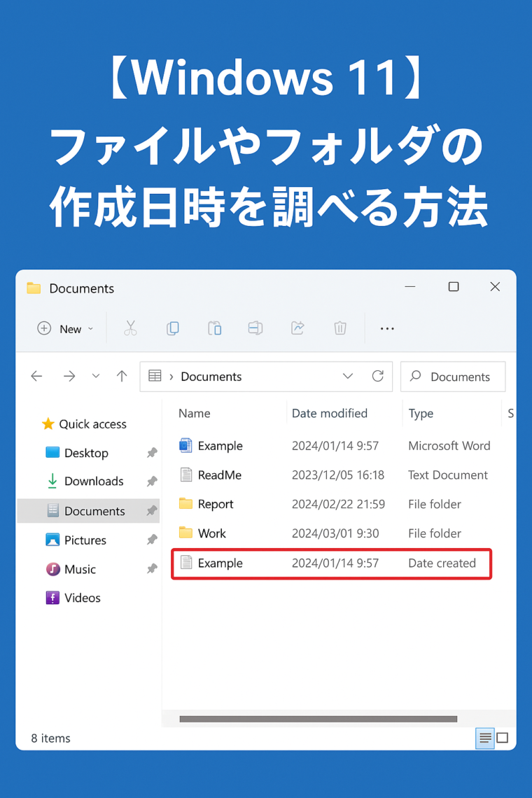532x798 pixels.
Task: Click the Delete trash can icon
Action: click(339, 328)
